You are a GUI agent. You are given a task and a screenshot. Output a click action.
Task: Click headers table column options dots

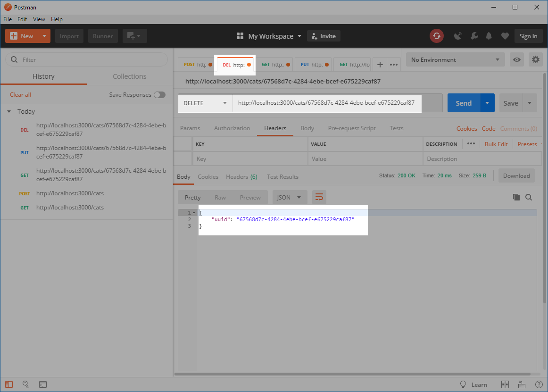point(471,144)
